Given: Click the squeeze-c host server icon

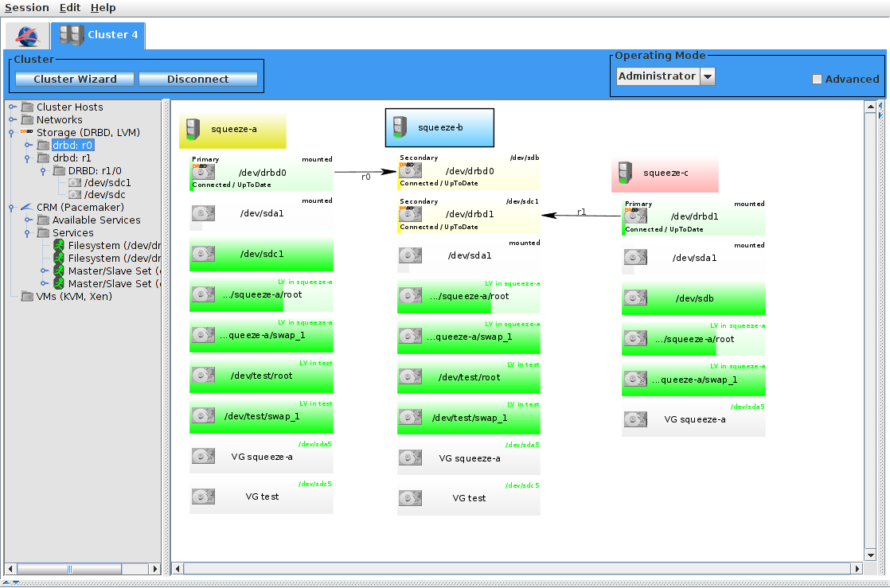Looking at the screenshot, I should coord(625,172).
